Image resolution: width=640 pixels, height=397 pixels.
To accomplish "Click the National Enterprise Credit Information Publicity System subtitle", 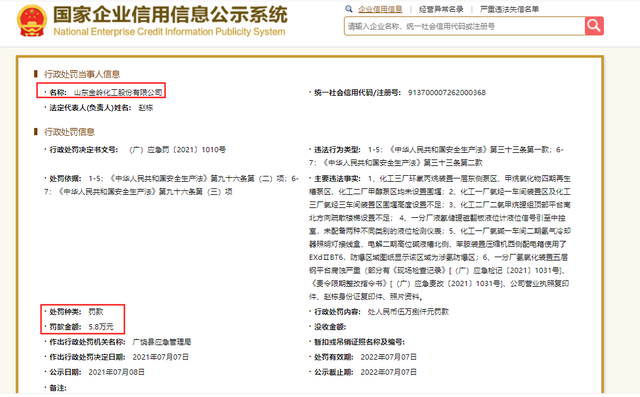I will click(x=169, y=32).
